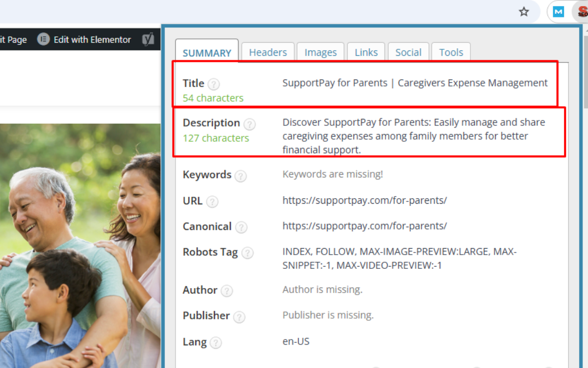This screenshot has width=588, height=368.
Task: Click the help icon next to Title
Action: coord(214,84)
